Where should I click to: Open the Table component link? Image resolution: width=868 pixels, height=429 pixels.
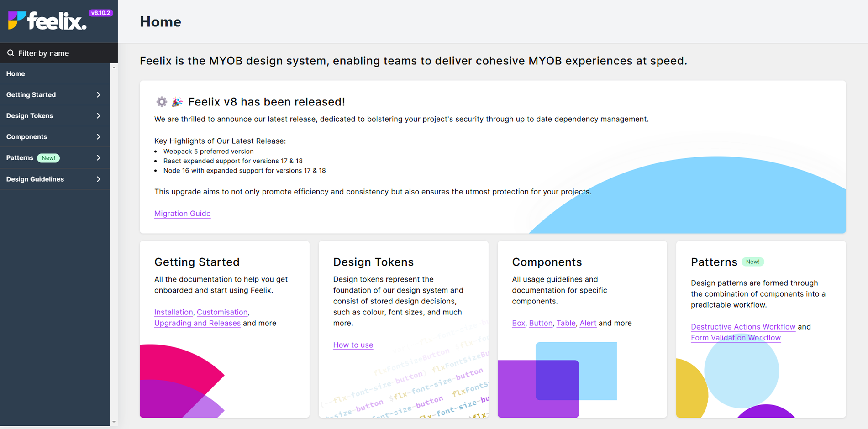click(x=566, y=323)
